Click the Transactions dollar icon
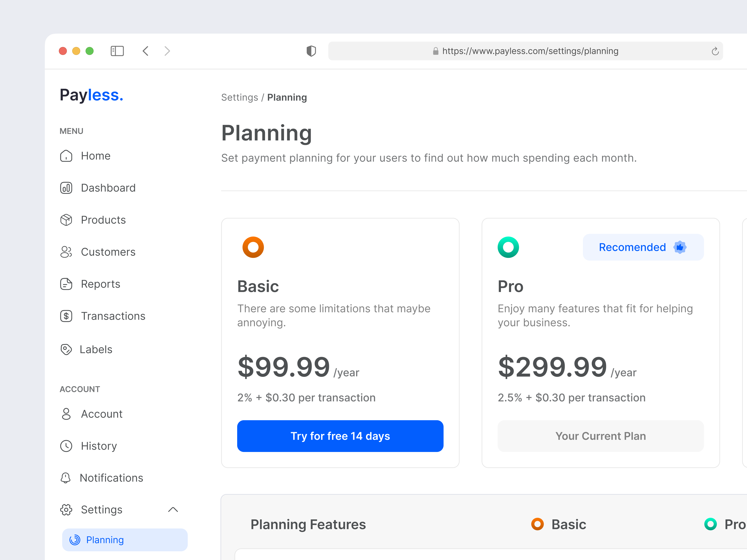Image resolution: width=747 pixels, height=560 pixels. (66, 316)
